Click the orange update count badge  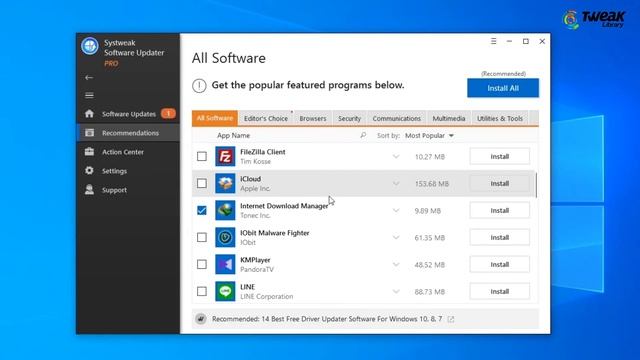(168, 113)
